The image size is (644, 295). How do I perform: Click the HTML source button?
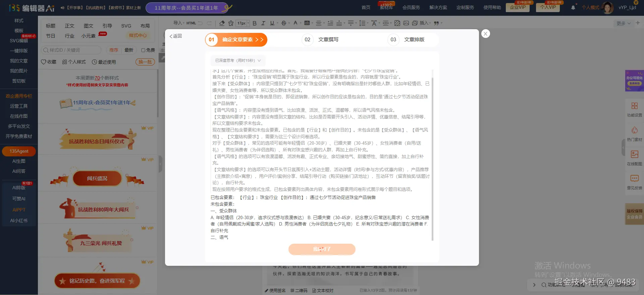[x=191, y=23]
